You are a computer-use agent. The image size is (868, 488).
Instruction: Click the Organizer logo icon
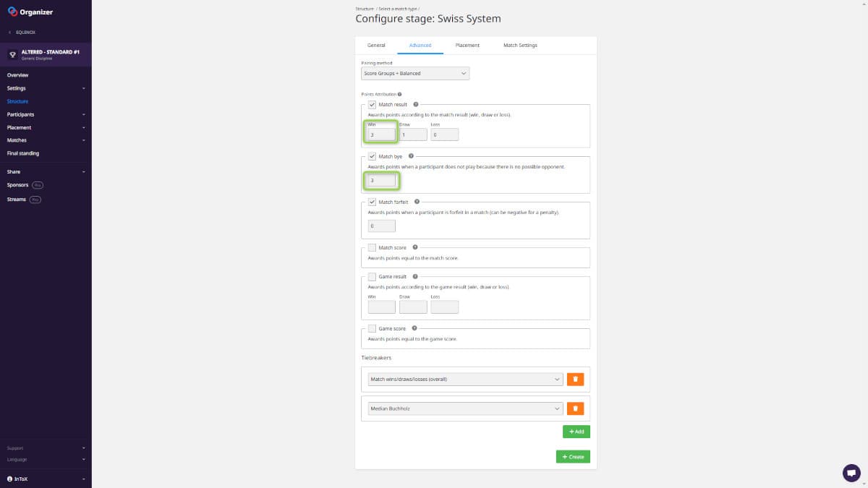(12, 12)
